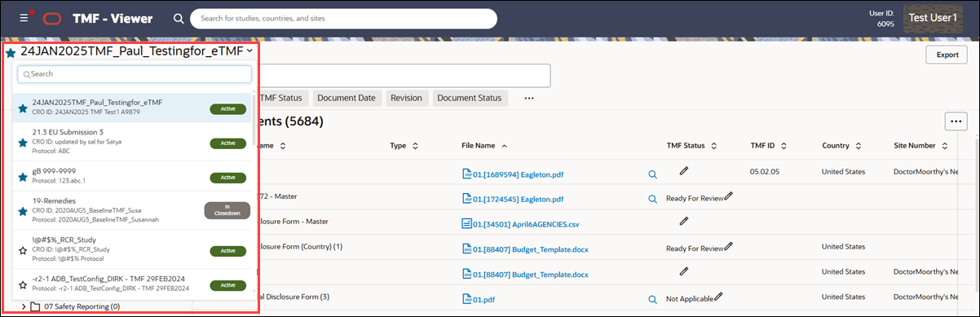980x317 pixels.
Task: Click the Oracle logo icon
Action: pyautogui.click(x=51, y=18)
